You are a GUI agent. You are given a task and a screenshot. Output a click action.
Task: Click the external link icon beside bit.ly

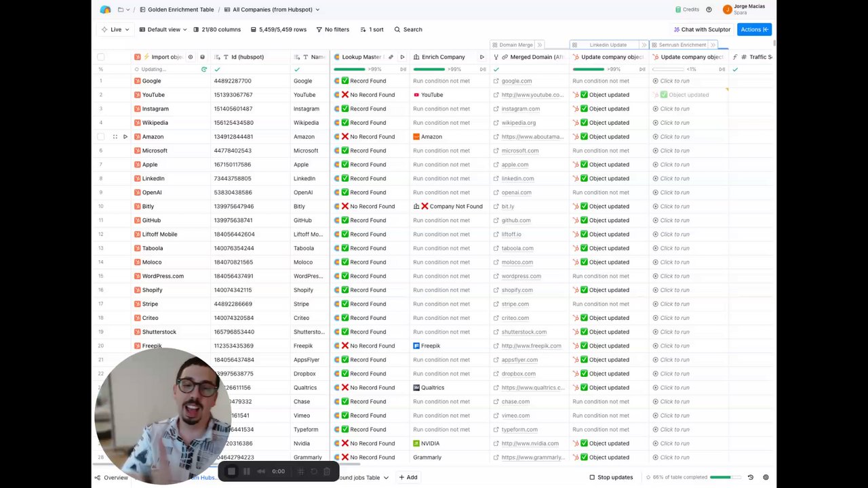pyautogui.click(x=496, y=207)
